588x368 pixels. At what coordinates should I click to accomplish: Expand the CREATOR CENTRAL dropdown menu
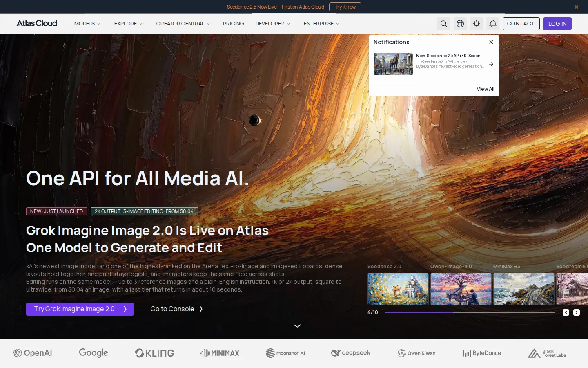click(183, 24)
